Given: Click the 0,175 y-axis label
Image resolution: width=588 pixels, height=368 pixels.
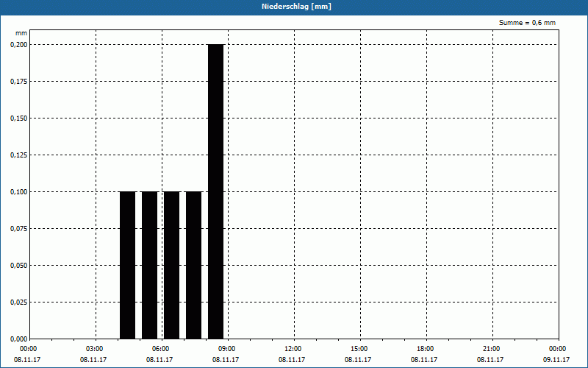Looking at the screenshot, I should 19,82.
